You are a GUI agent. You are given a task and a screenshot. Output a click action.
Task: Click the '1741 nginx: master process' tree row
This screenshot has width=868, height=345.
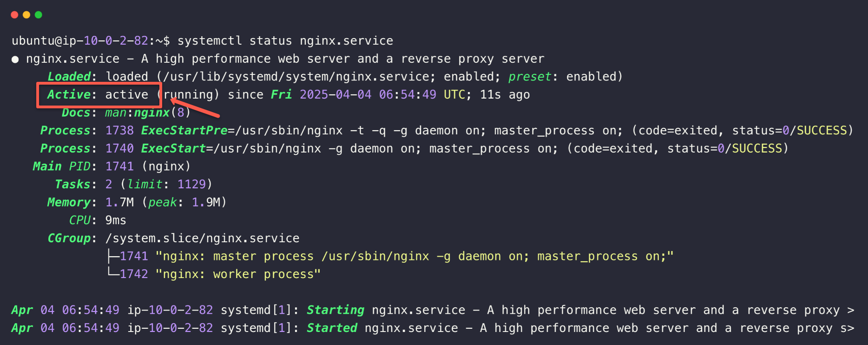point(390,257)
